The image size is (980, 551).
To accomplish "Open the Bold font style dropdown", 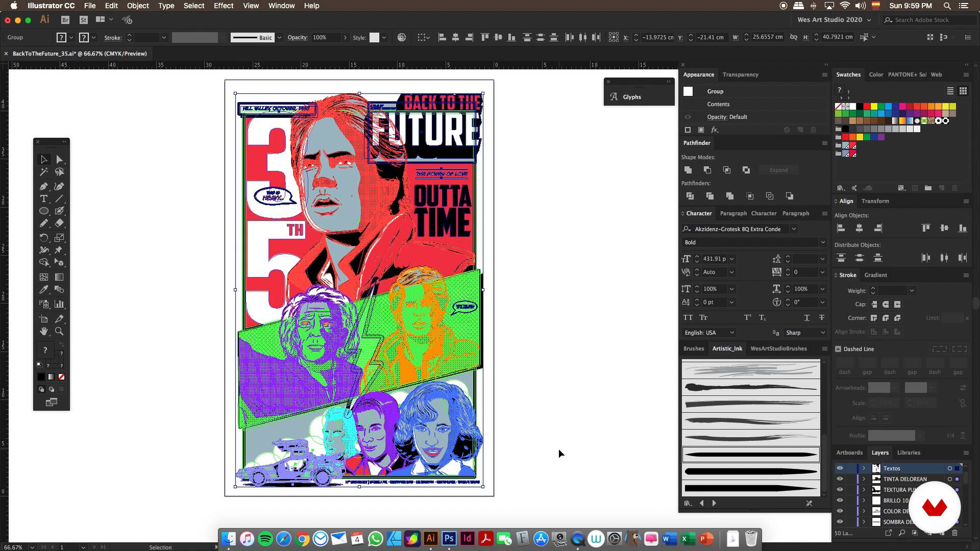I will tap(822, 242).
